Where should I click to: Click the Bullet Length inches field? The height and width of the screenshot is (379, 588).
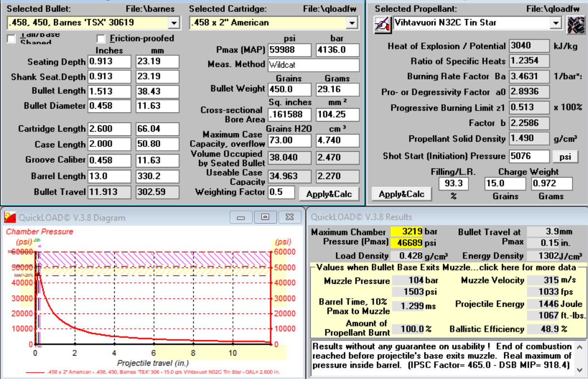[109, 91]
